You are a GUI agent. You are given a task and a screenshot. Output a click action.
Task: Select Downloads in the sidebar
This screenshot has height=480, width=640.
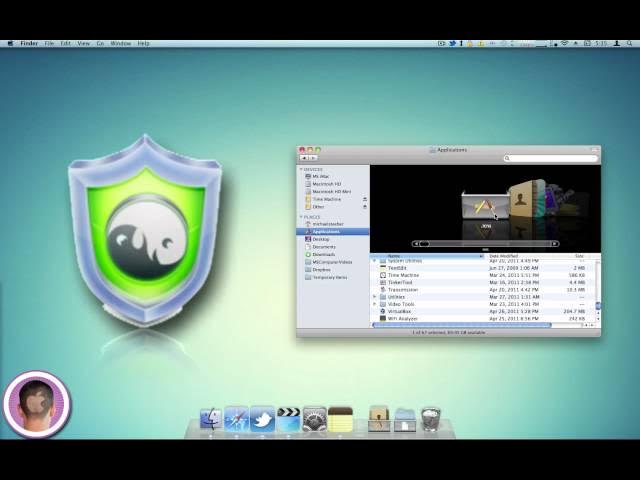coord(324,254)
